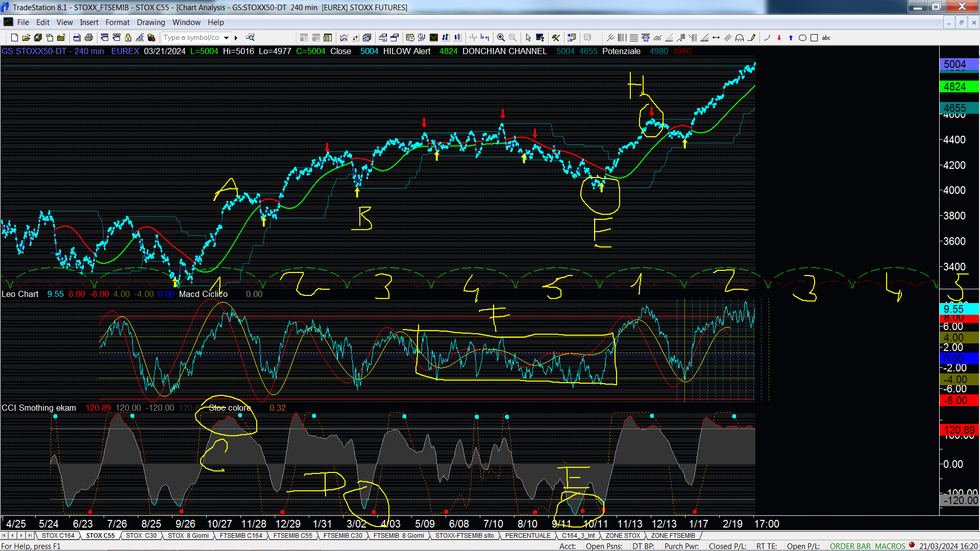Click the green bar chart icon

[x=433, y=37]
